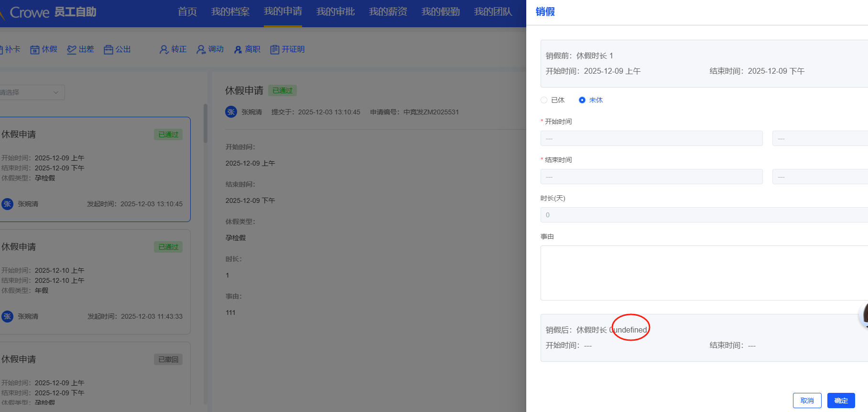Open the 离职 application link
868x412 pixels.
247,49
